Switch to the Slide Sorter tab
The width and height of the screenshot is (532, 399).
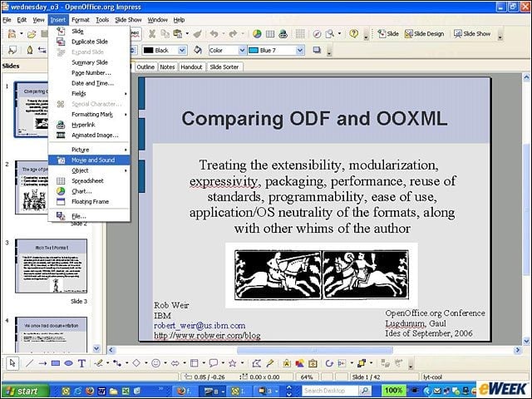click(x=224, y=66)
